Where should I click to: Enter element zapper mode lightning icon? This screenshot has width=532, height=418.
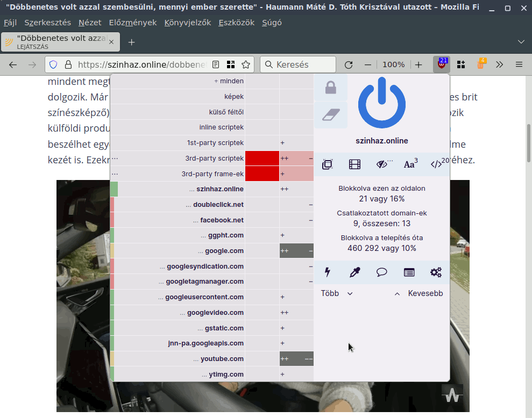[x=328, y=272]
